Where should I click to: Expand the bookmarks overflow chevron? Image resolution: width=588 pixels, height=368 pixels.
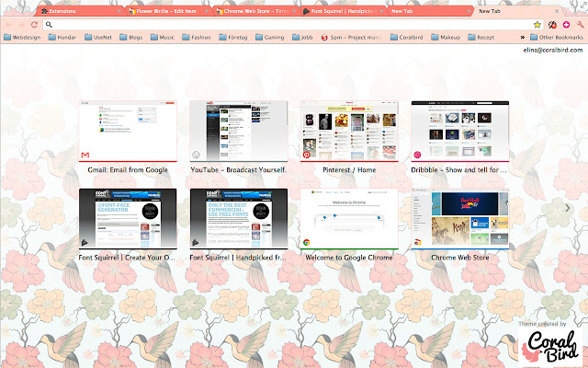pyautogui.click(x=523, y=37)
